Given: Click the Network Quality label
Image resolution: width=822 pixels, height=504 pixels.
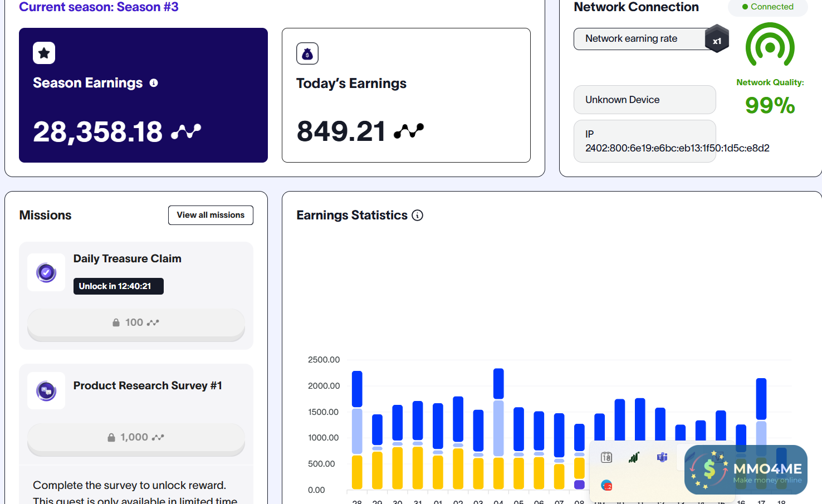Looking at the screenshot, I should 770,82.
